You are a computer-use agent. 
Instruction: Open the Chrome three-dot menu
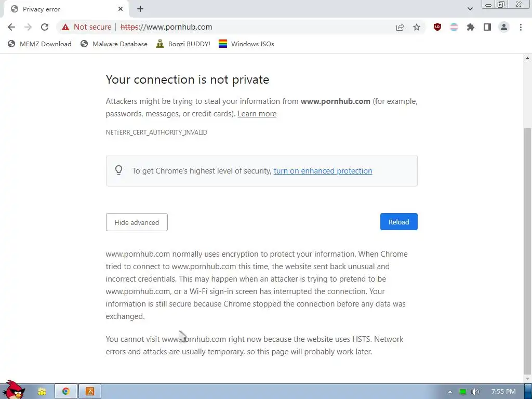(521, 27)
